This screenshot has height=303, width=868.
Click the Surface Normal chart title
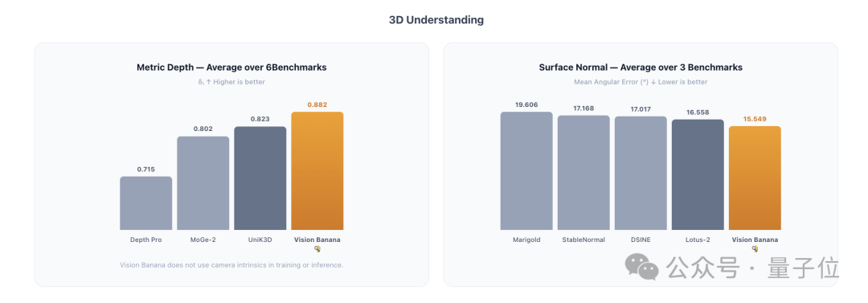click(x=641, y=68)
